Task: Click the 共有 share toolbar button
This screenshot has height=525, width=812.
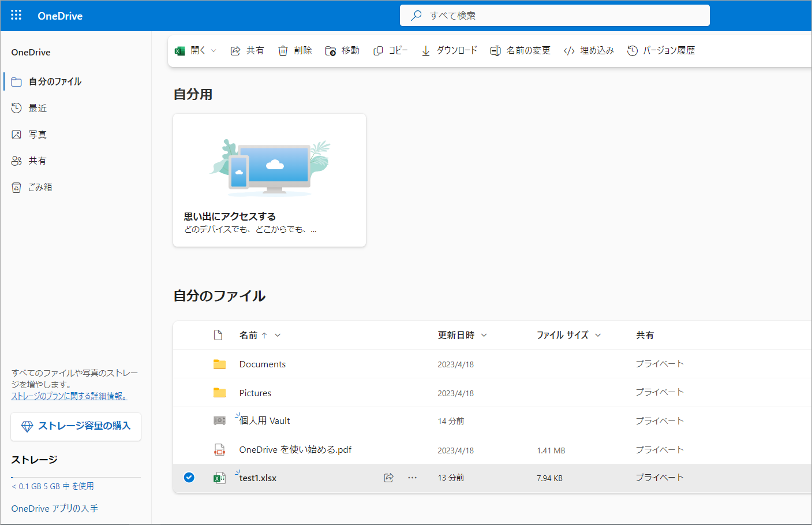Action: tap(247, 51)
